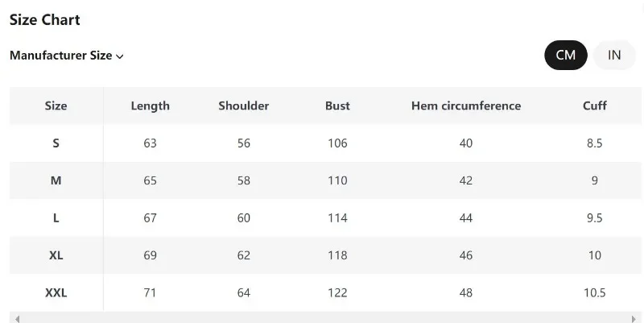Select the M size row label

(x=56, y=180)
